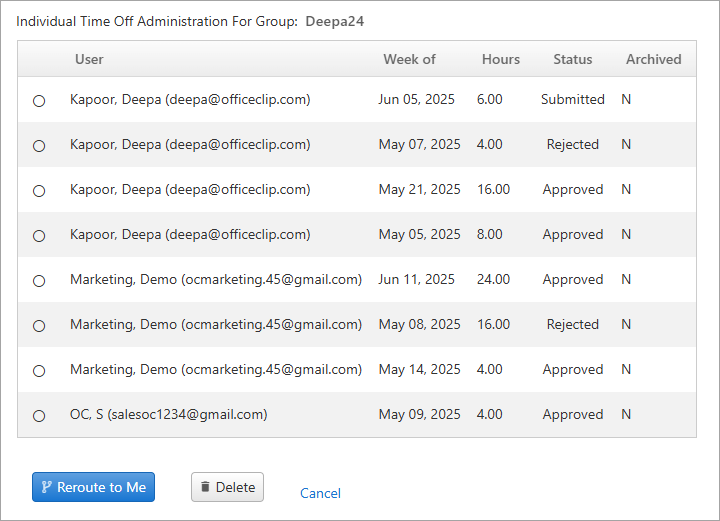Select radio for Deepa Kapoor Jun 05, 2025

[39, 101]
